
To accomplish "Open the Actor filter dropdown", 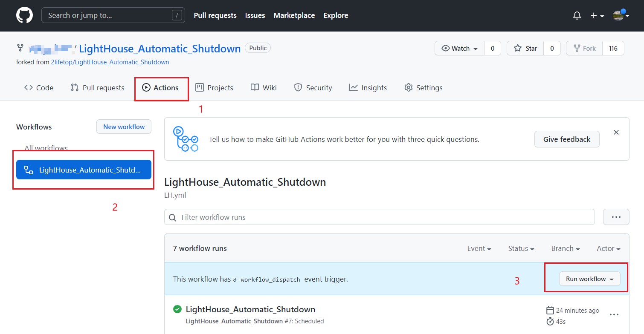I will coord(609,248).
